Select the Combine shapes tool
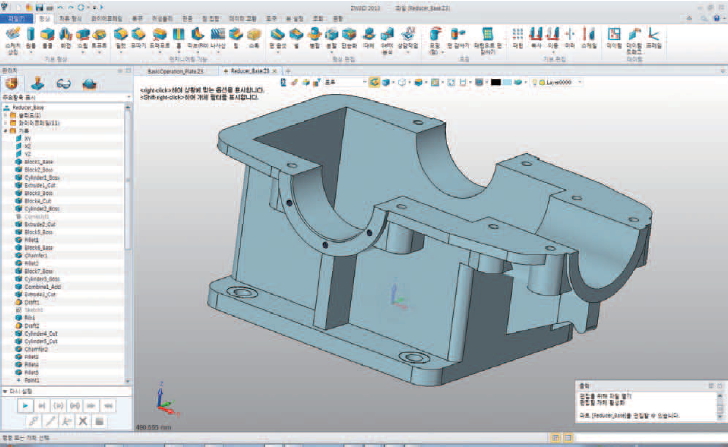Screen dimensions: 728x447 (x=314, y=37)
